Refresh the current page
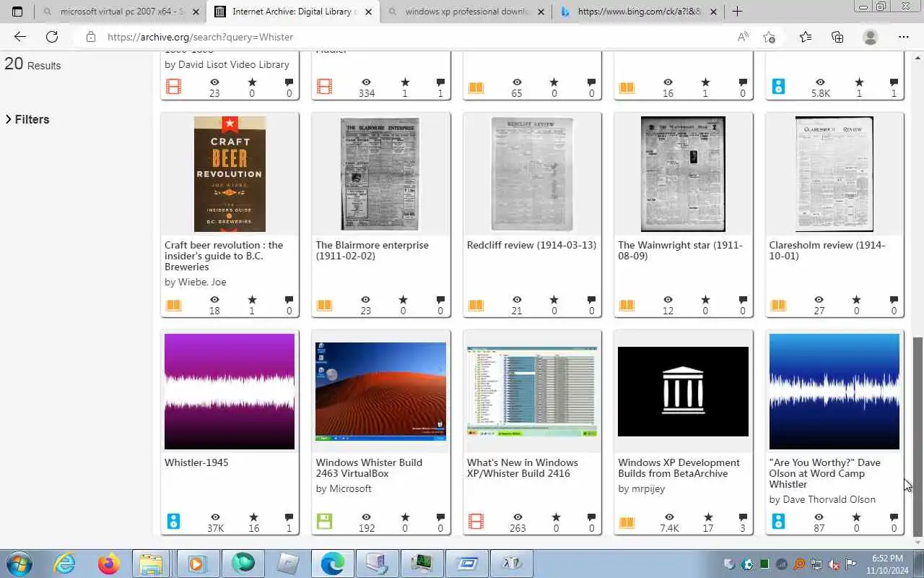The width and height of the screenshot is (924, 578). [52, 37]
